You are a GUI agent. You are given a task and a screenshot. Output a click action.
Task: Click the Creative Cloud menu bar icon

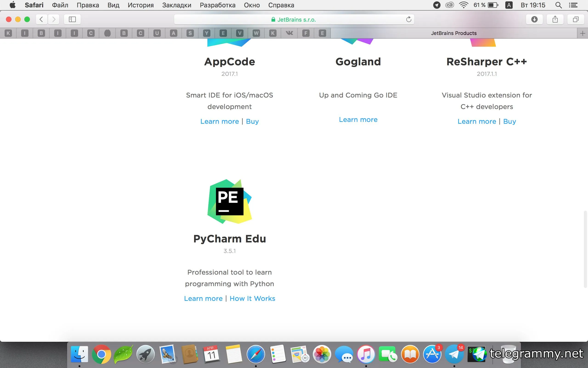click(450, 5)
